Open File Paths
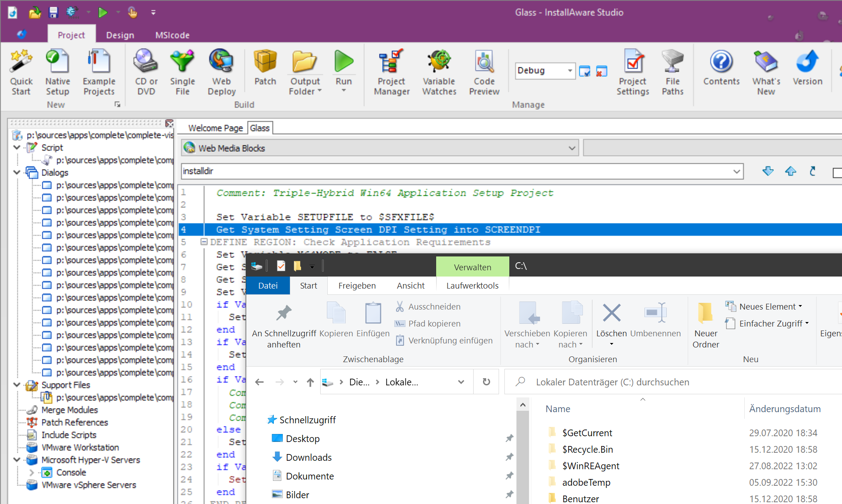This screenshot has width=842, height=504. [x=673, y=72]
